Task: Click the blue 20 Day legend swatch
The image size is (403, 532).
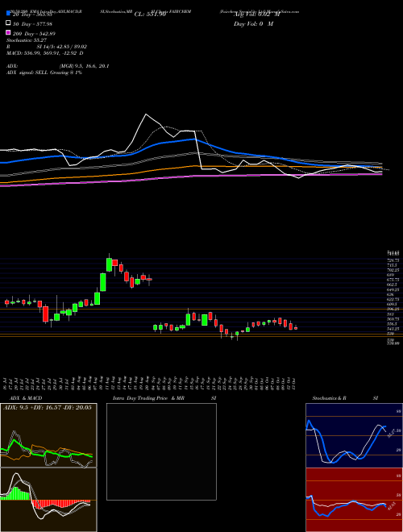Action: tap(8, 14)
